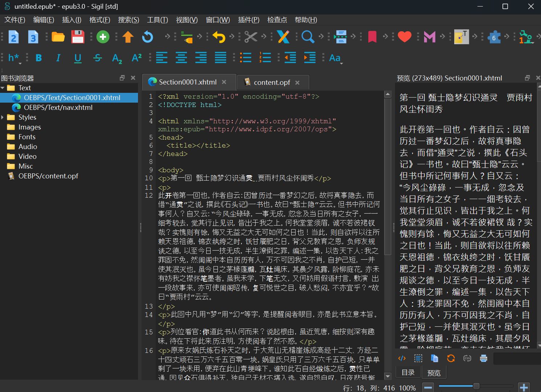Image resolution: width=541 pixels, height=392 pixels.
Task: Open a file with the yellow folder icon
Action: (58, 37)
